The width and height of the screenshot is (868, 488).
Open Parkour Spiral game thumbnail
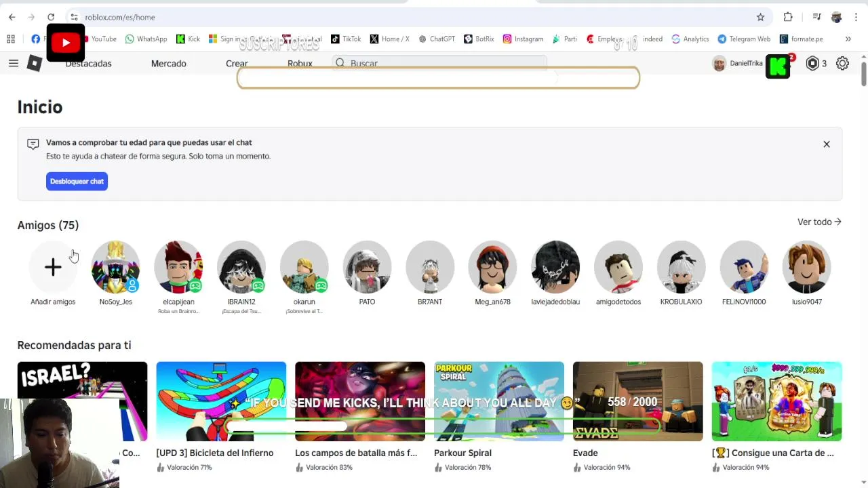tap(499, 401)
